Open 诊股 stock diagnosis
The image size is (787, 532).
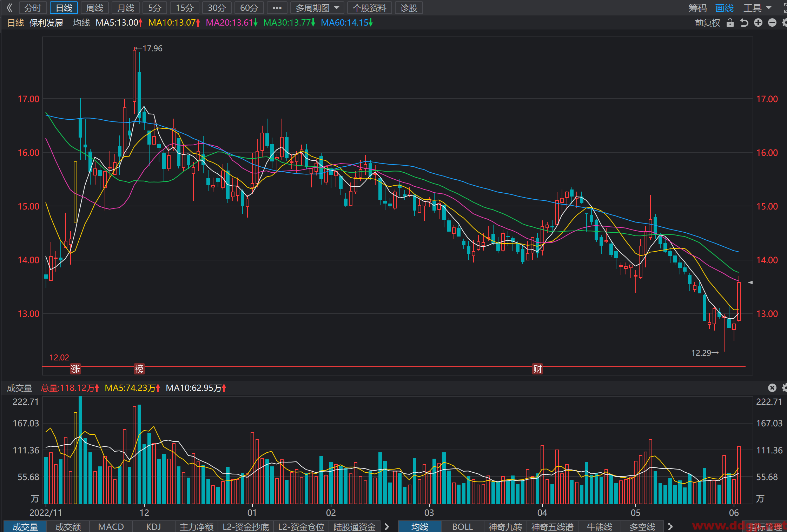click(409, 8)
